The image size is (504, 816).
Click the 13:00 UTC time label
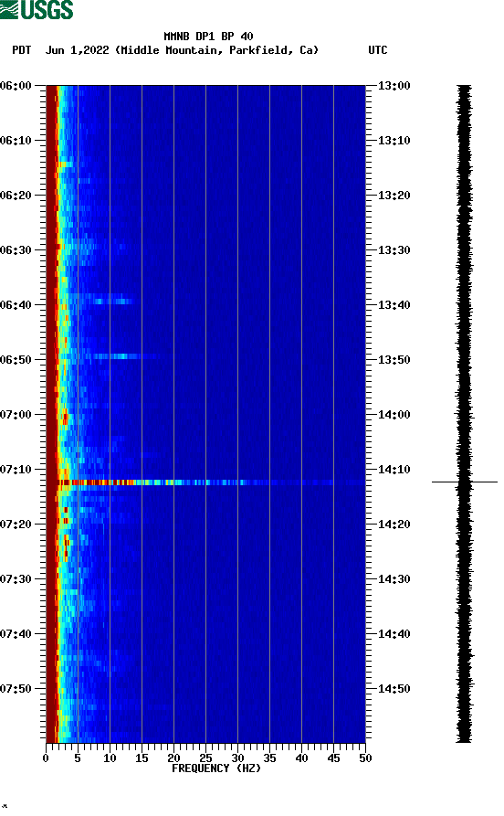pos(394,85)
